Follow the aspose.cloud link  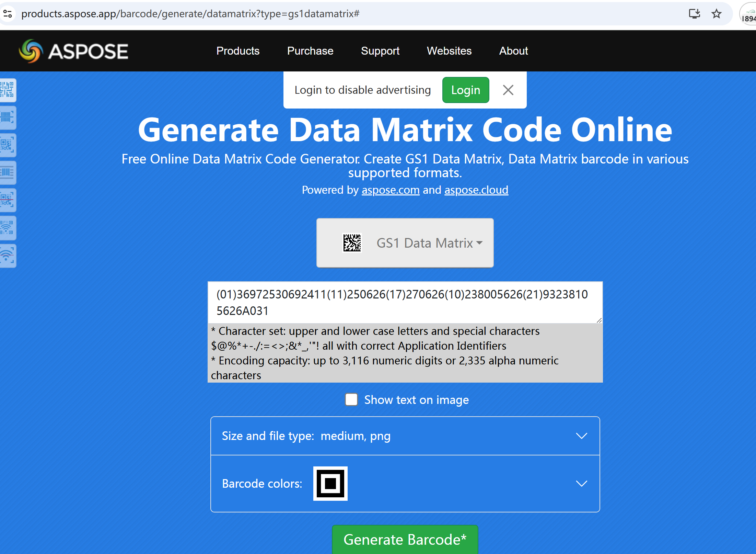coord(476,190)
